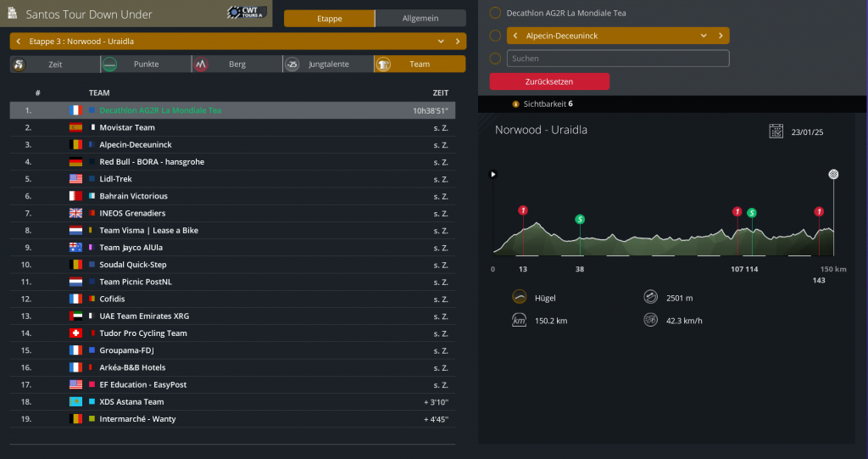Click the finish flag icon on profile
This screenshot has height=459, width=868.
coord(833,174)
